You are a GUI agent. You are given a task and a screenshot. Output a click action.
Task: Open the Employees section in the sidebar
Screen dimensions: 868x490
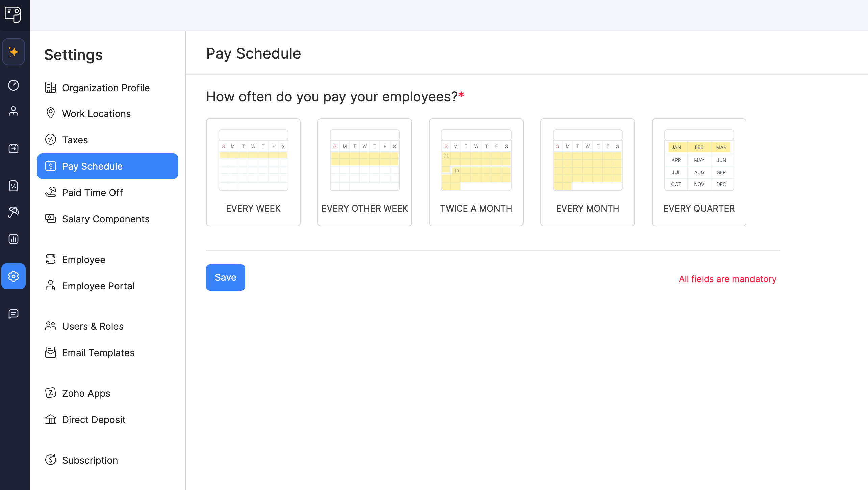pyautogui.click(x=14, y=111)
